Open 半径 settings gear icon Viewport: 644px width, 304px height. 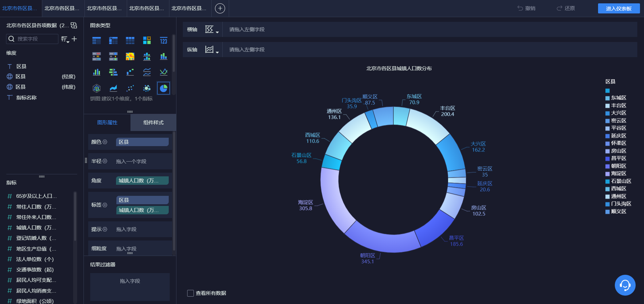tap(105, 161)
